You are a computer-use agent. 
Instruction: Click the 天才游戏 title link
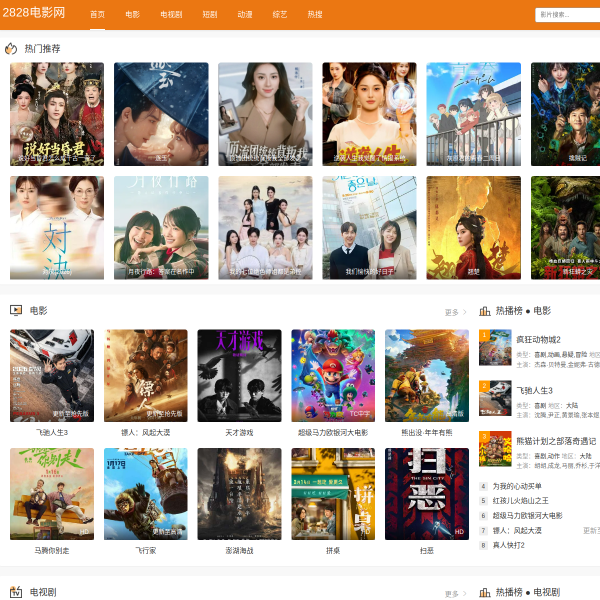[x=239, y=432]
